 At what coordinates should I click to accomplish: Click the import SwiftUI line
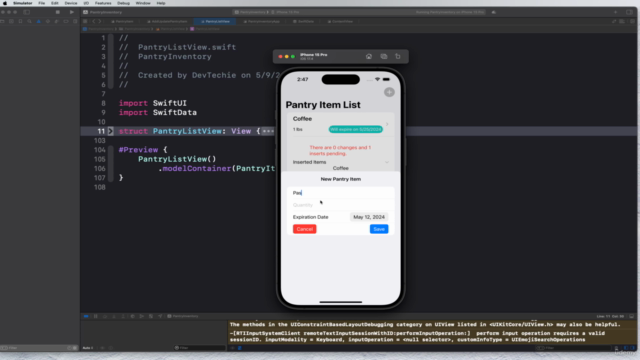pyautogui.click(x=153, y=103)
